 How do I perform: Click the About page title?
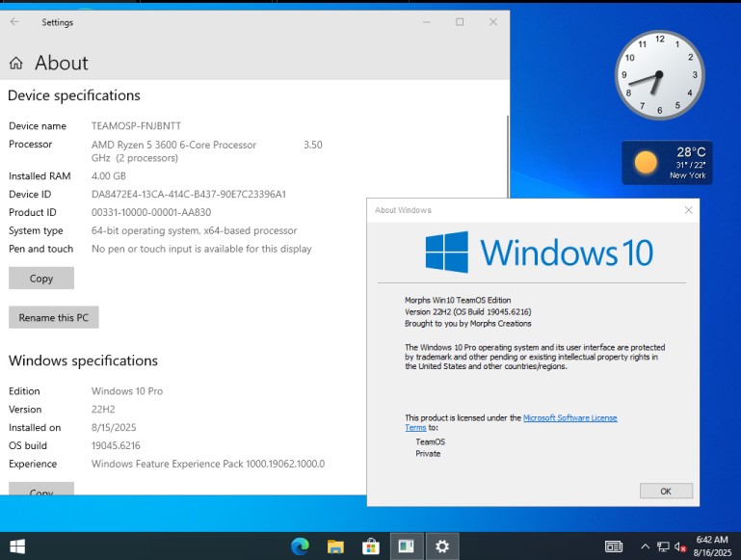click(x=62, y=63)
